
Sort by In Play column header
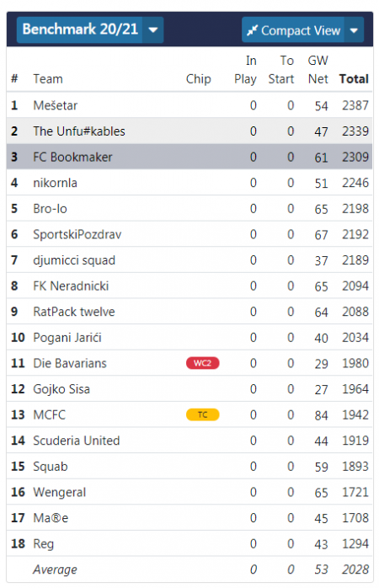pyautogui.click(x=246, y=70)
